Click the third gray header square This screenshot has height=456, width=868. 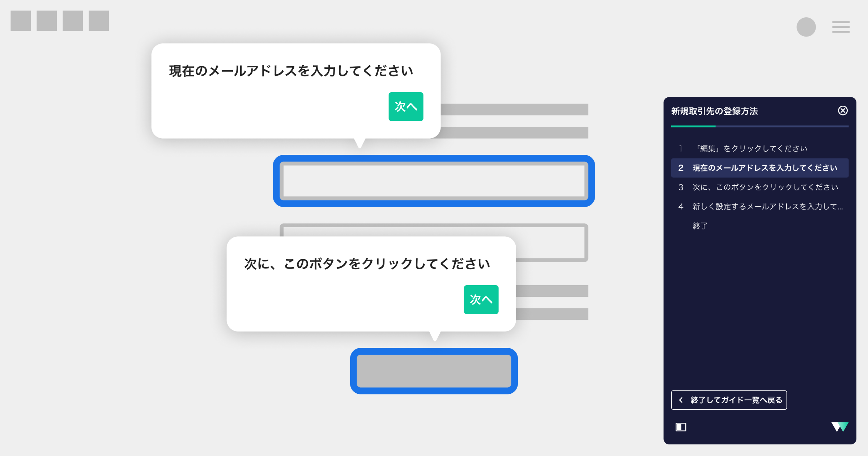pos(73,21)
